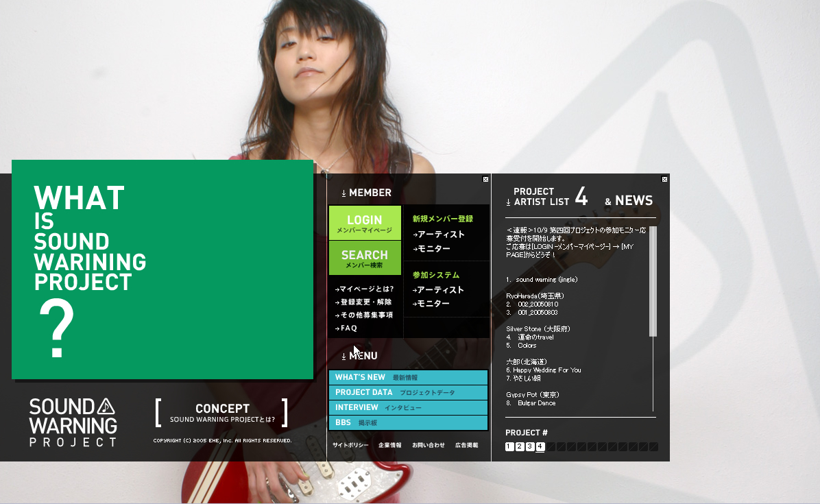Click the green LOGIN member page button
820x504 pixels.
pyautogui.click(x=365, y=224)
